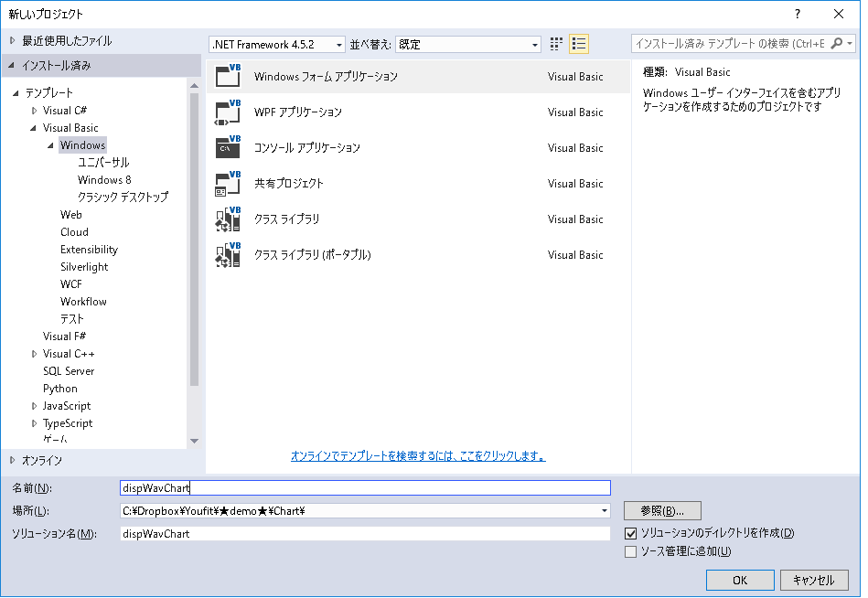Open the 場所 location dropdown arrow
868x598 pixels.
pyautogui.click(x=605, y=510)
